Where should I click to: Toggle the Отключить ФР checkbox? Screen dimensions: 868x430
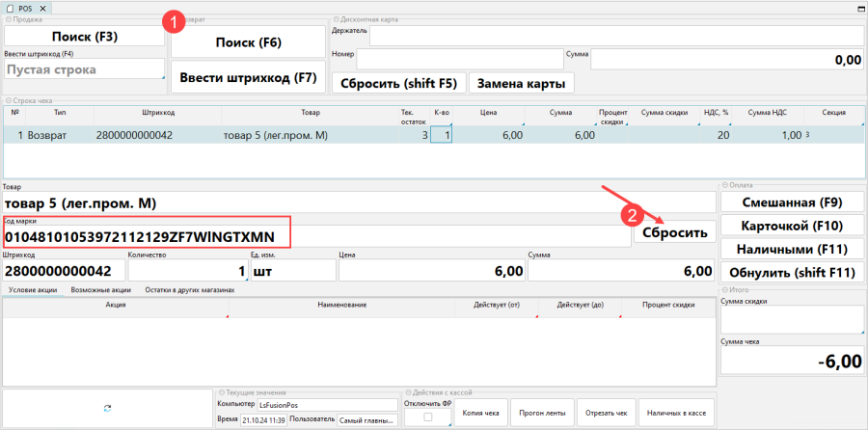[426, 417]
